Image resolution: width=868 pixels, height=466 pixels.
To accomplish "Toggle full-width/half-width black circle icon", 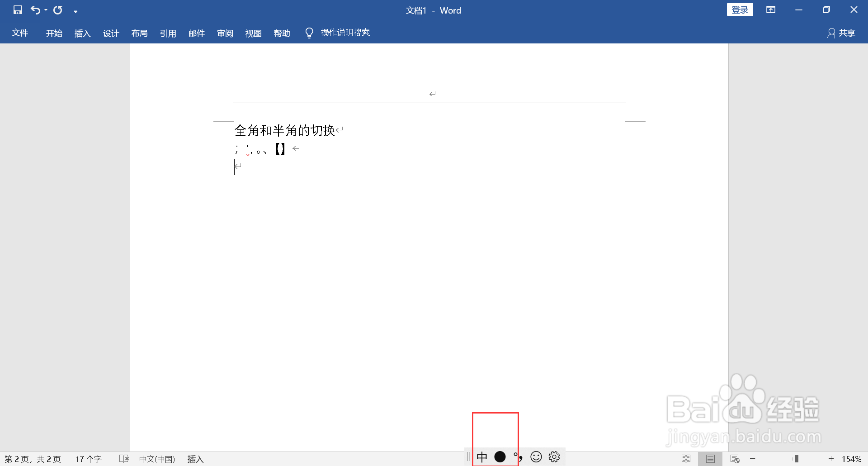I will click(x=500, y=457).
